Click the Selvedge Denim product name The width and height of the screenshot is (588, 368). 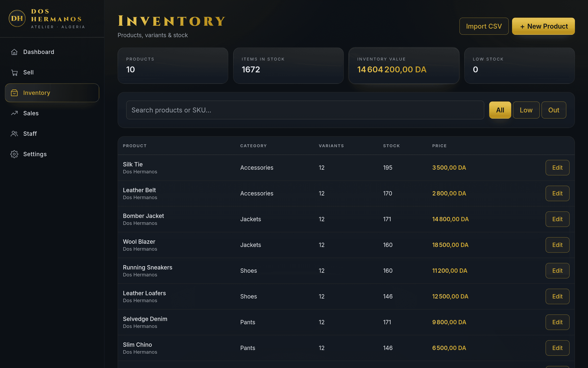click(x=145, y=319)
